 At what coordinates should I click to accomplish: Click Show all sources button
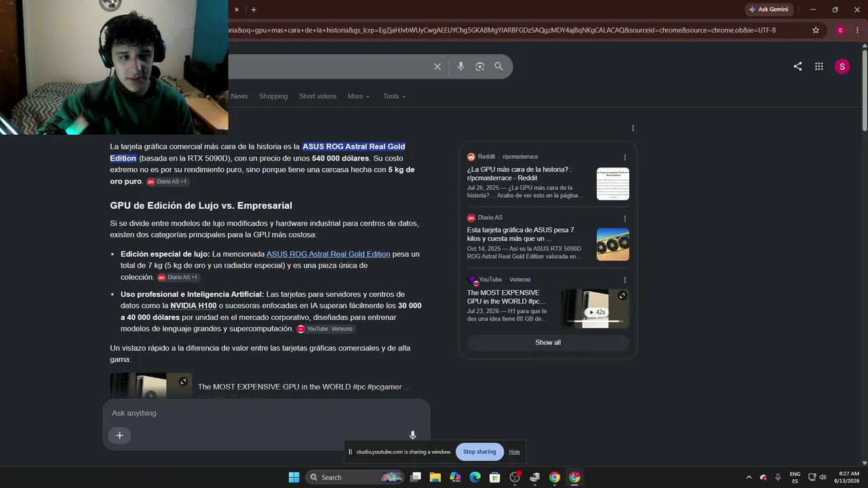pyautogui.click(x=548, y=342)
